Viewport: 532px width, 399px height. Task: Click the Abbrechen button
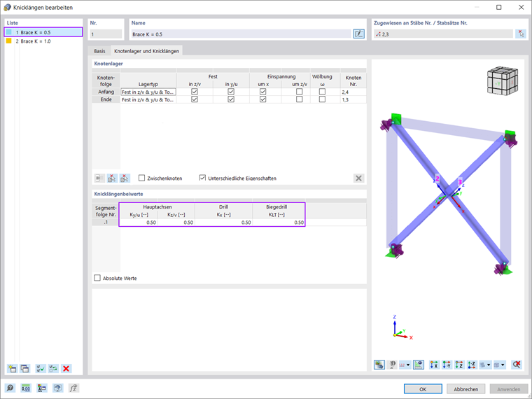(465, 388)
